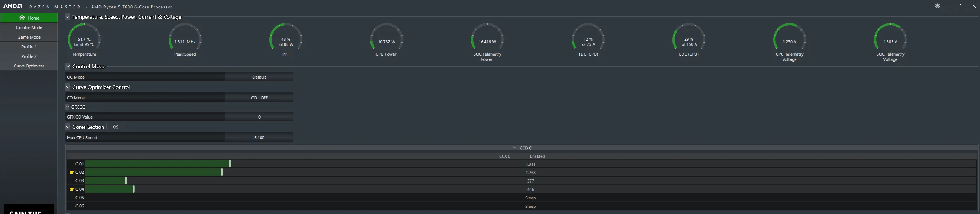This screenshot has width=980, height=214.
Task: Click the C 02 speed value 1.238
Action: click(x=530, y=173)
